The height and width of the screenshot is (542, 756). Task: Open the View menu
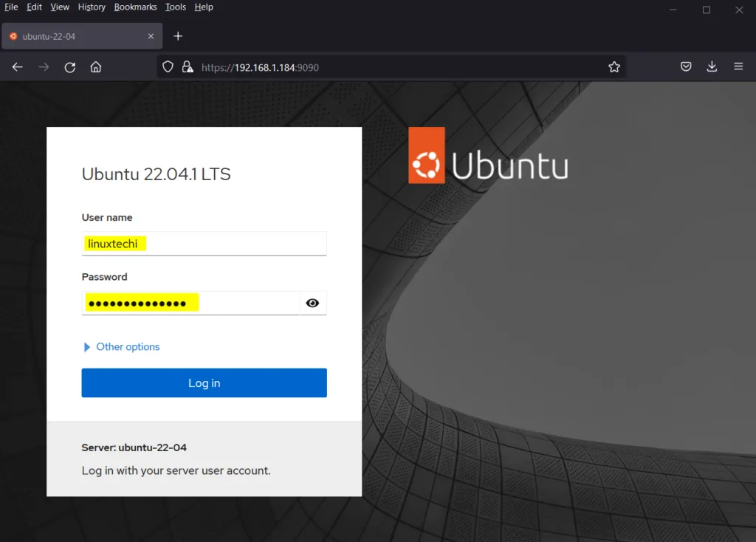tap(60, 7)
